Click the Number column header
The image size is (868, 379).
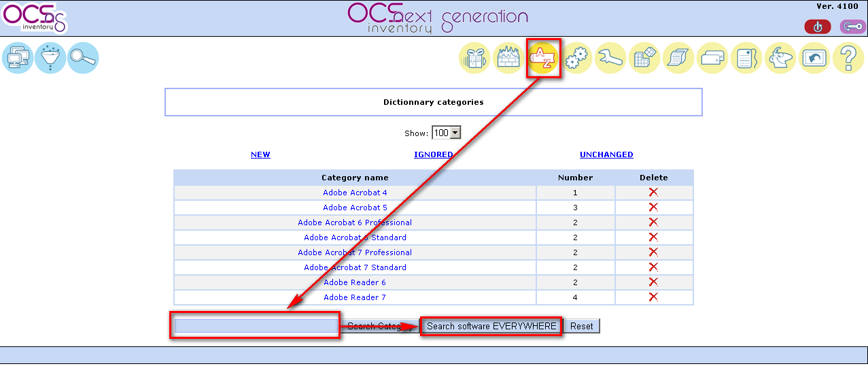576,178
